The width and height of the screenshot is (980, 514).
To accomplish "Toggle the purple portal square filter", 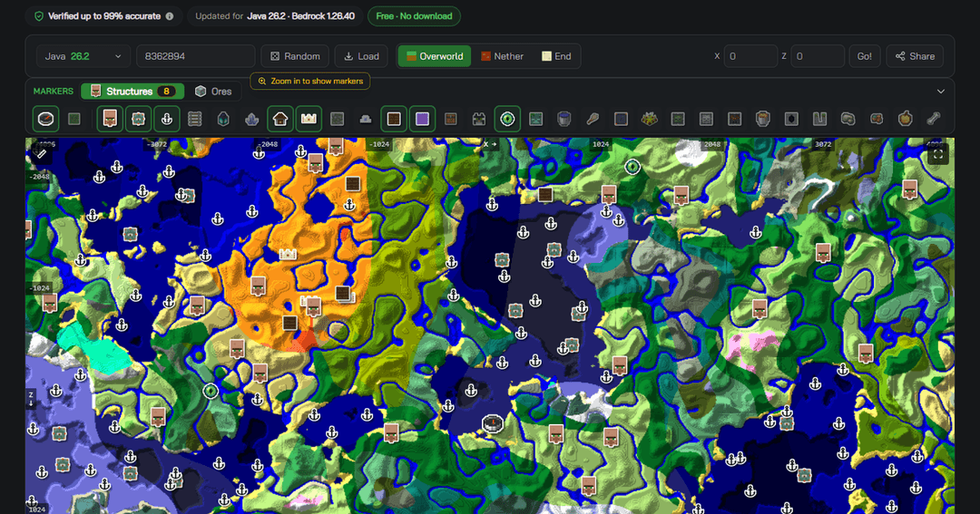I will pos(423,119).
